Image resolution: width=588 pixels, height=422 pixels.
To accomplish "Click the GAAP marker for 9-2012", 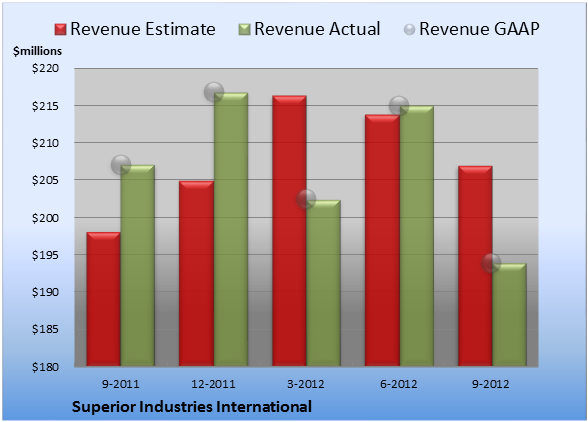I will 491,263.
